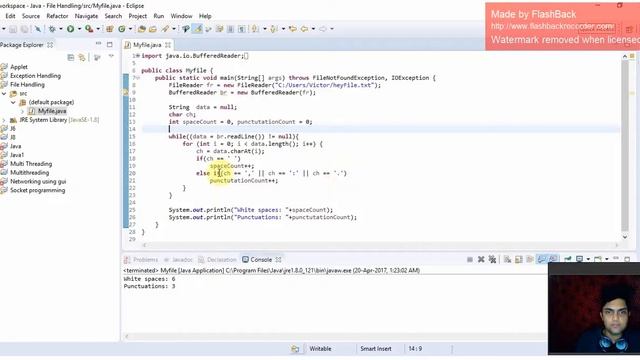This screenshot has height=360, width=640.
Task: Open the Help menu
Action: pos(205,16)
